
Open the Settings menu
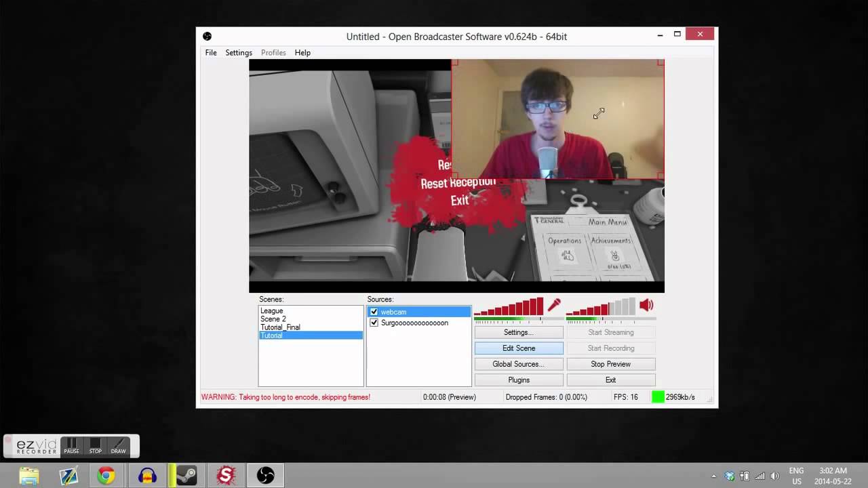[239, 52]
